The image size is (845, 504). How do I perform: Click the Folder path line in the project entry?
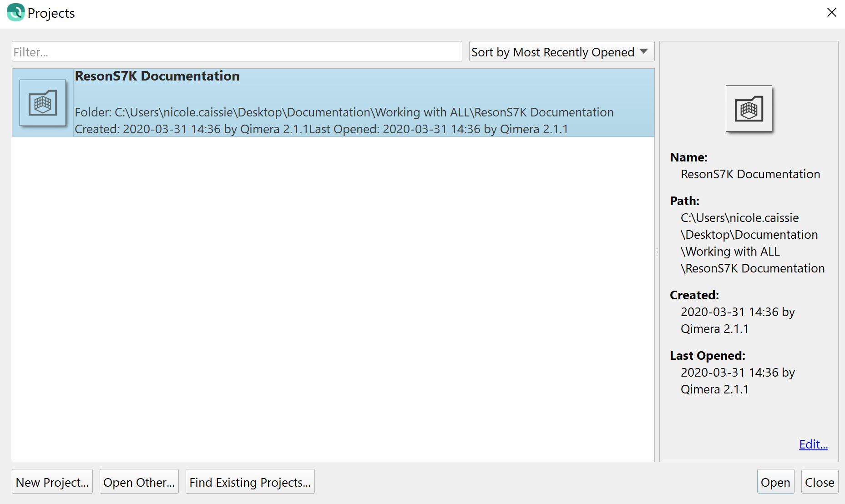click(x=344, y=112)
